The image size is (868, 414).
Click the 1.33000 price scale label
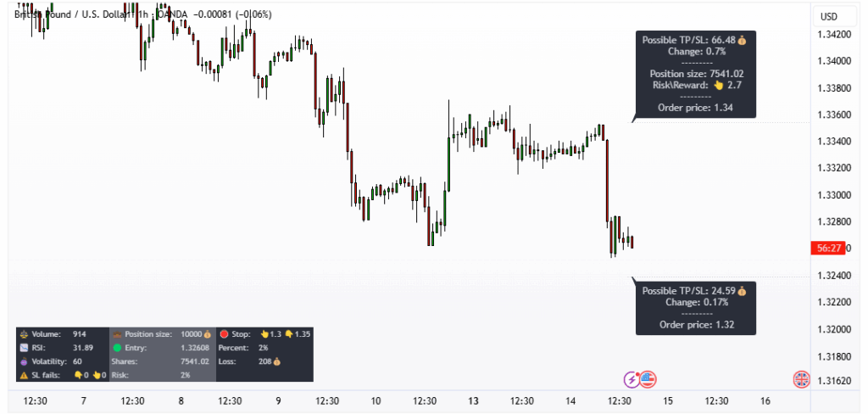click(x=833, y=195)
